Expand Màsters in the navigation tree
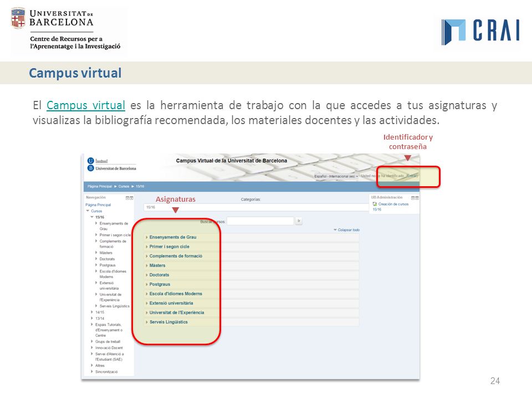This screenshot has height=399, width=532. point(96,253)
